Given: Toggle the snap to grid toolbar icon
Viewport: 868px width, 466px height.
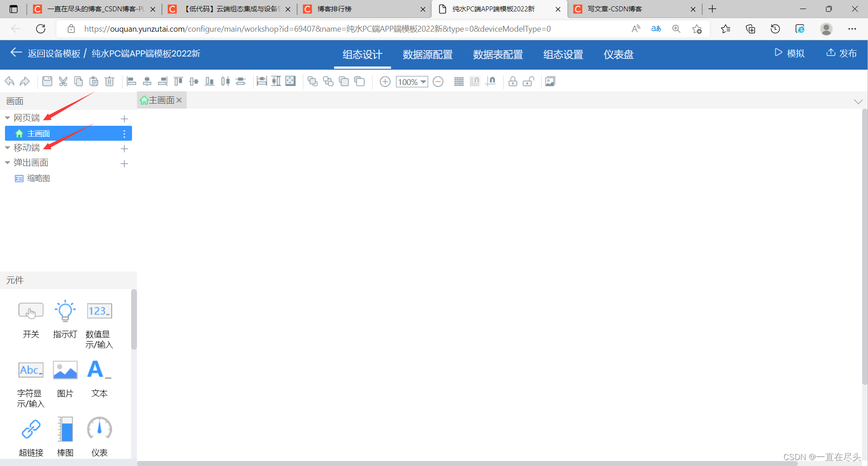Looking at the screenshot, I should pyautogui.click(x=475, y=81).
